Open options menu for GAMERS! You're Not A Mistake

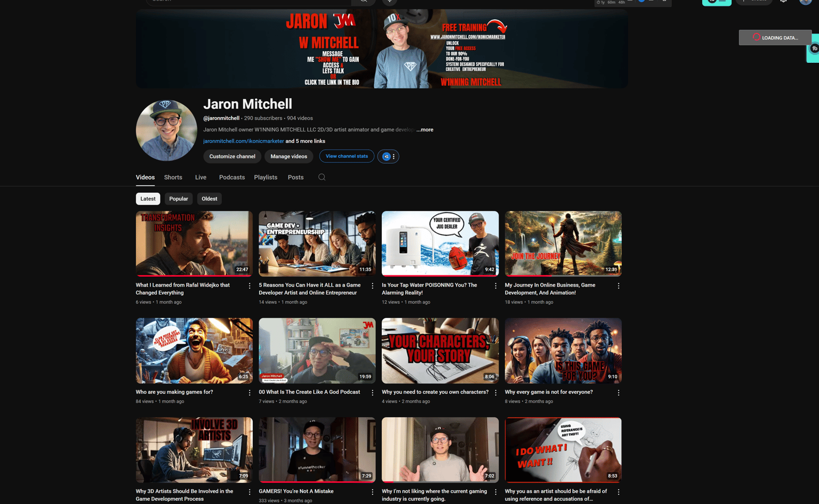tap(373, 492)
